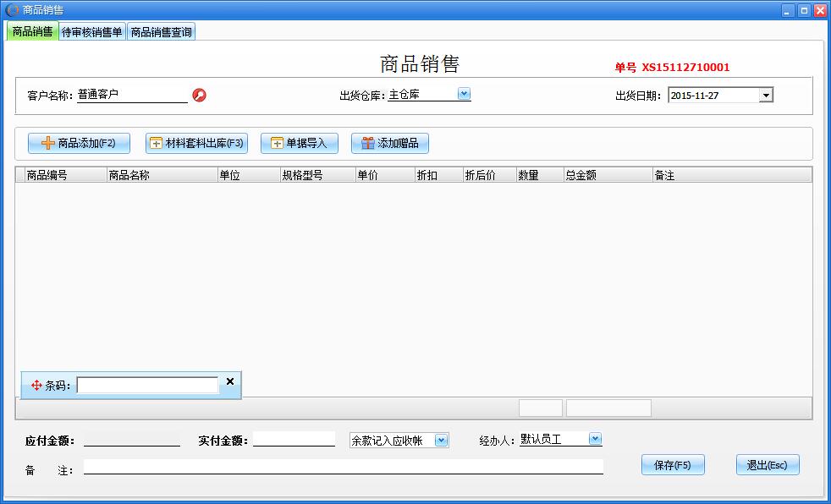Expand the 余款记入应收帐 dropdown
Image resolution: width=831 pixels, height=504 pixels.
pos(441,440)
